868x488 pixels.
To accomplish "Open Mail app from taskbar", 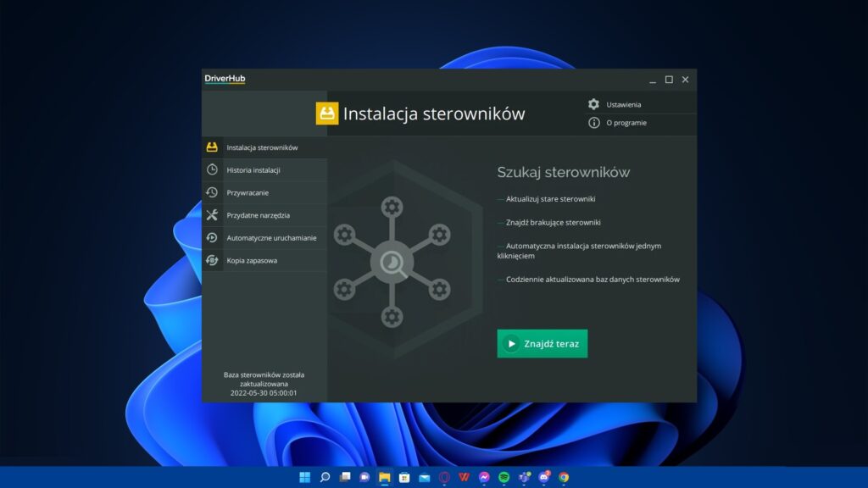I will [425, 477].
